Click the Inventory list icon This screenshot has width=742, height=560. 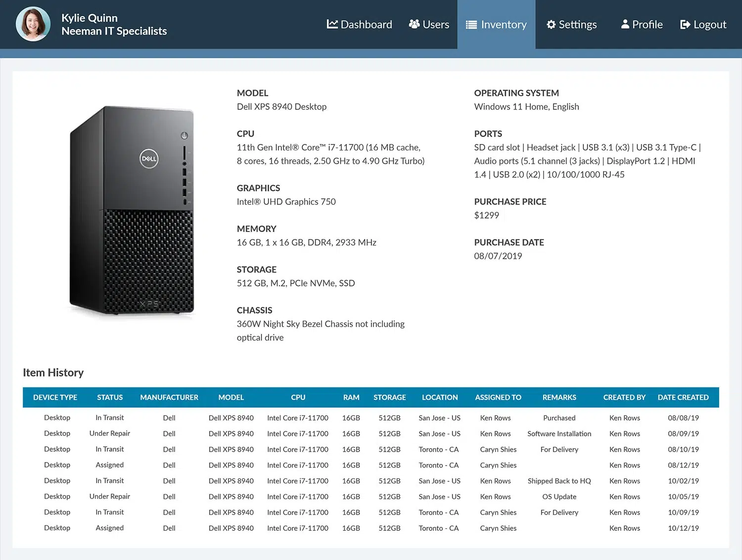click(471, 25)
